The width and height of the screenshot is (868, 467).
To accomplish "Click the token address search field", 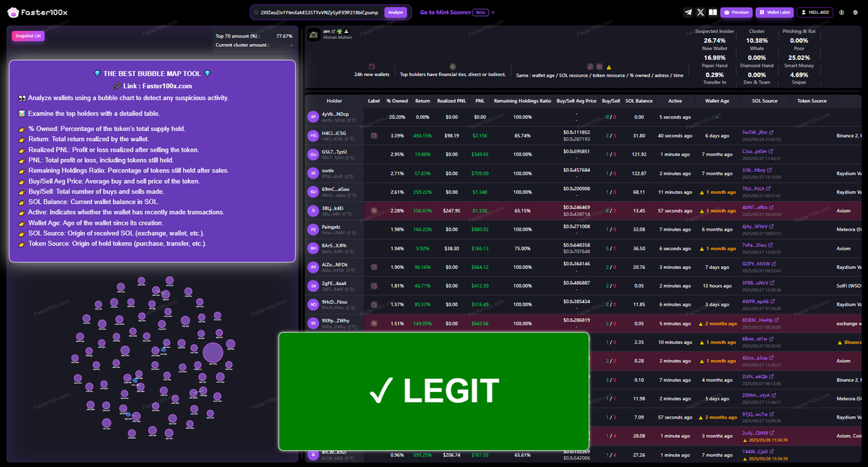I will 317,12.
